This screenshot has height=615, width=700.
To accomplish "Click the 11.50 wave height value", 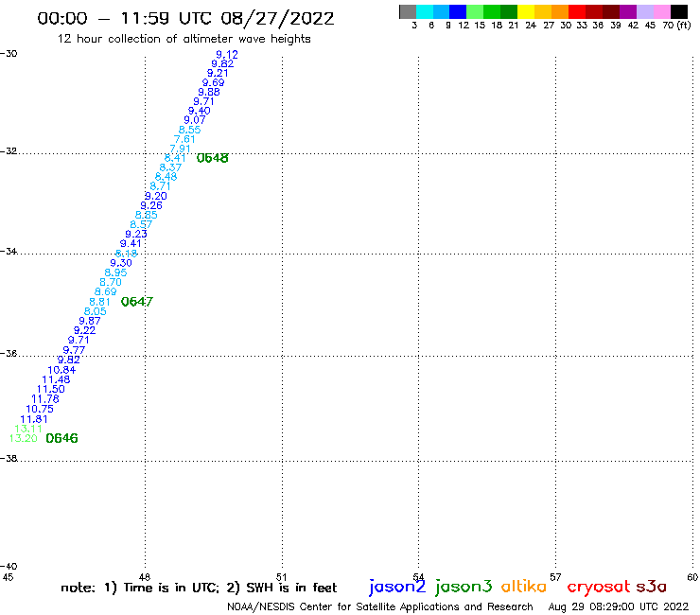I will click(51, 389).
